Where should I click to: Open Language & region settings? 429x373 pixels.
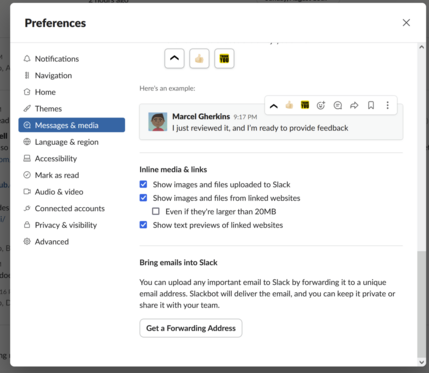pos(72,142)
